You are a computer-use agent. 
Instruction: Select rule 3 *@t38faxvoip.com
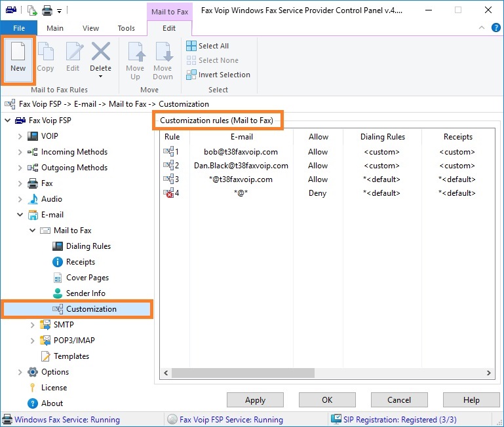(241, 179)
